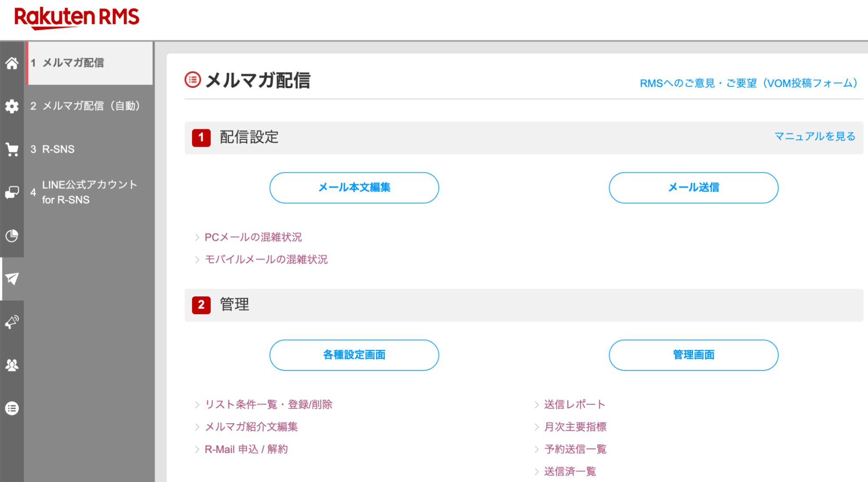
Task: Expand PCメールの混雑状況
Action: click(254, 237)
